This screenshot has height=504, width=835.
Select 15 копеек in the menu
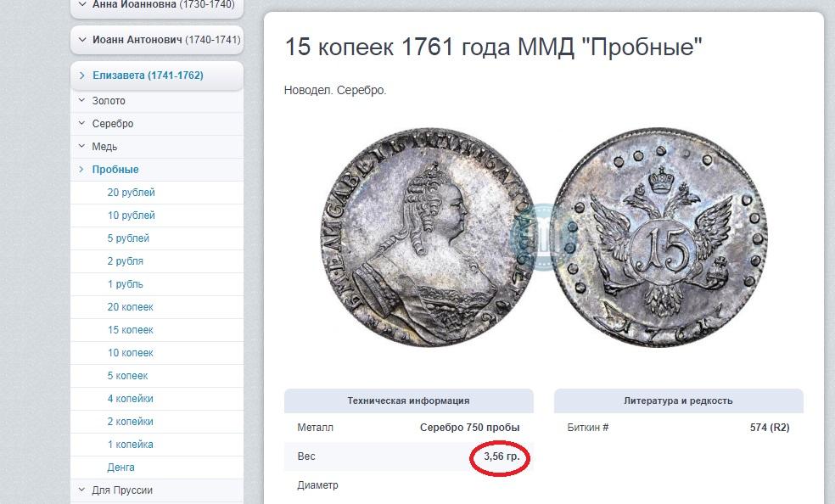point(130,330)
